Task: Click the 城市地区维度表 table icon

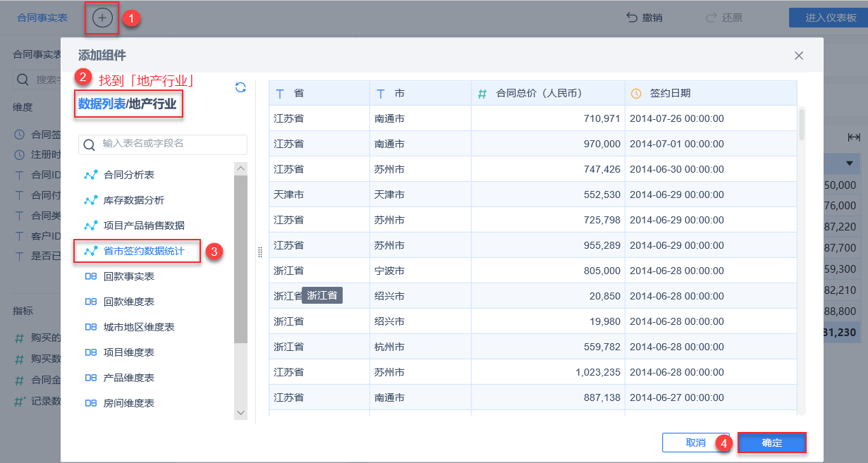Action: (90, 327)
